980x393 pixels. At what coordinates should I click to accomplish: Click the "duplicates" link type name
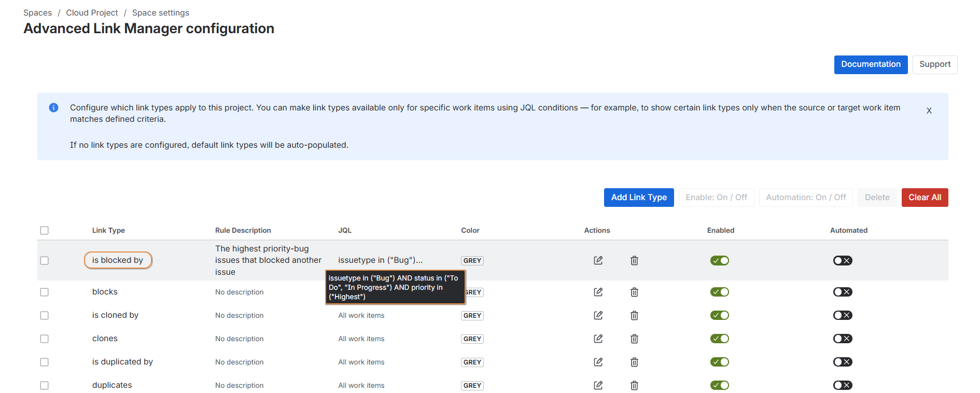click(112, 385)
